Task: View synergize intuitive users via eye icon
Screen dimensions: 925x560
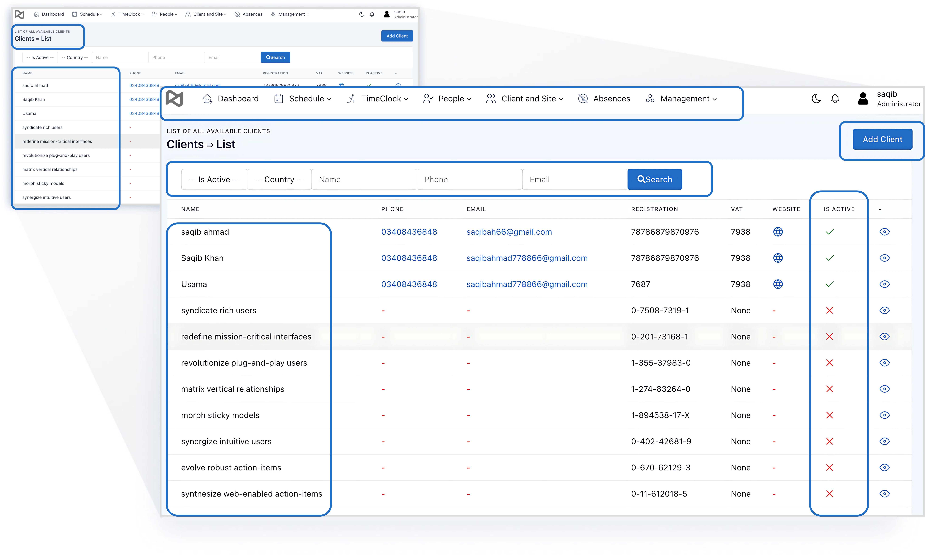Action: click(x=884, y=441)
